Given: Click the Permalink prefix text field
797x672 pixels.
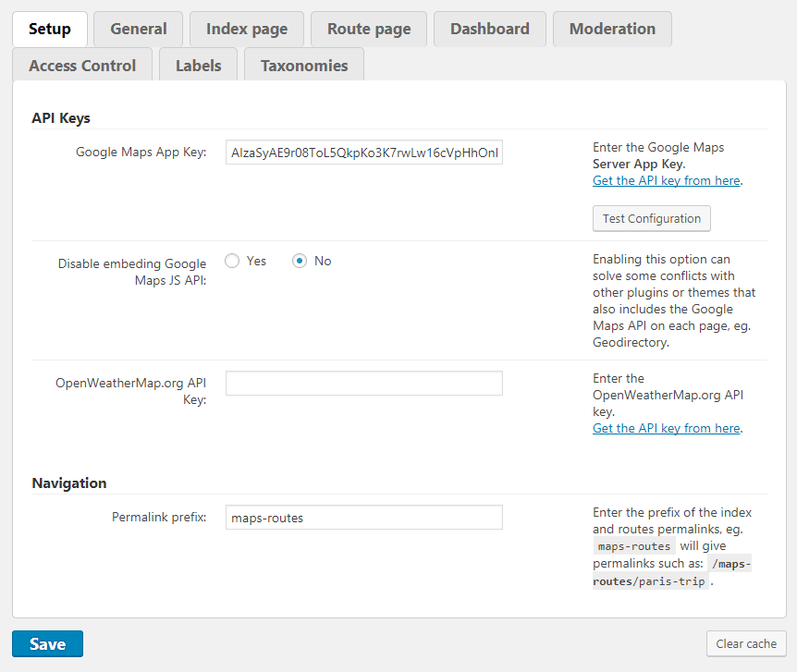Looking at the screenshot, I should tap(364, 518).
